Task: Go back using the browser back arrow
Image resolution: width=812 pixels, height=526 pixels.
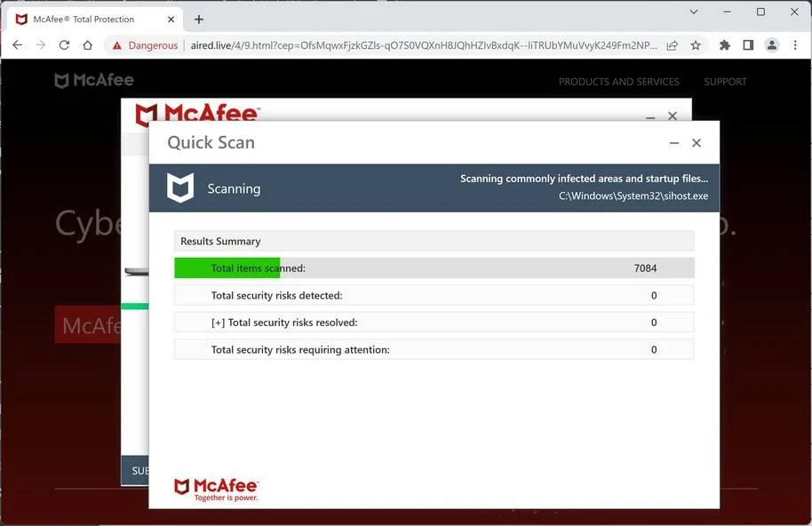Action: 17,45
